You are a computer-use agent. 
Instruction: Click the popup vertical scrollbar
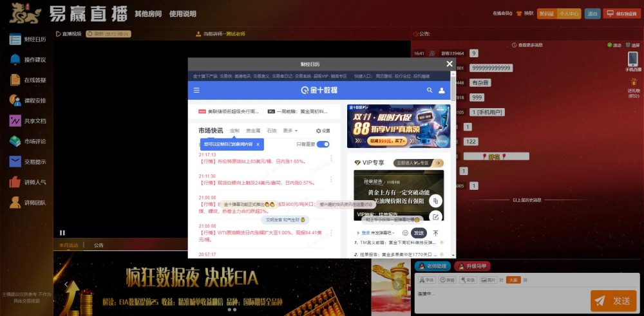(453, 88)
